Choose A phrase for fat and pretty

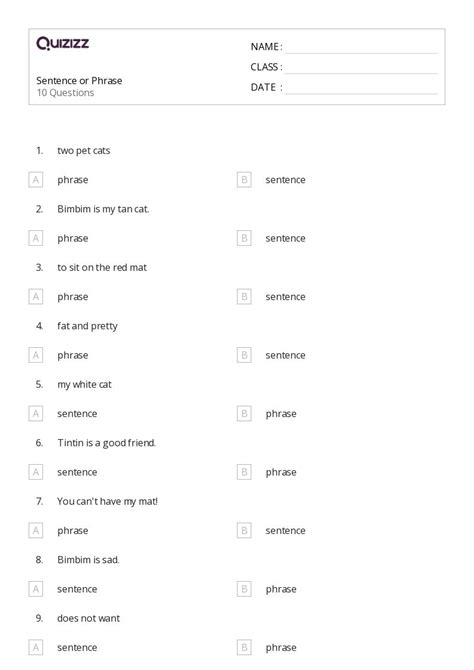(x=36, y=356)
